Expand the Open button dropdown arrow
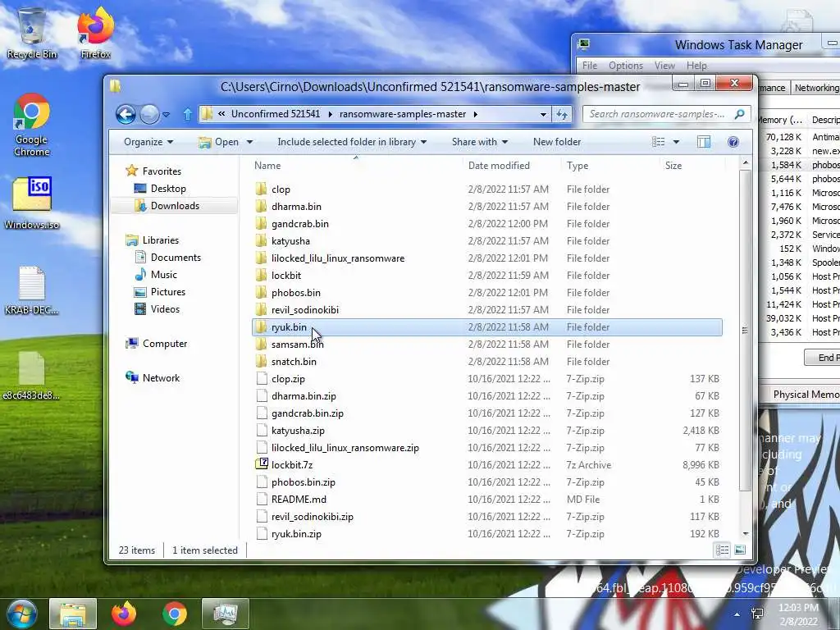Viewport: 840px width, 630px height. pyautogui.click(x=249, y=142)
